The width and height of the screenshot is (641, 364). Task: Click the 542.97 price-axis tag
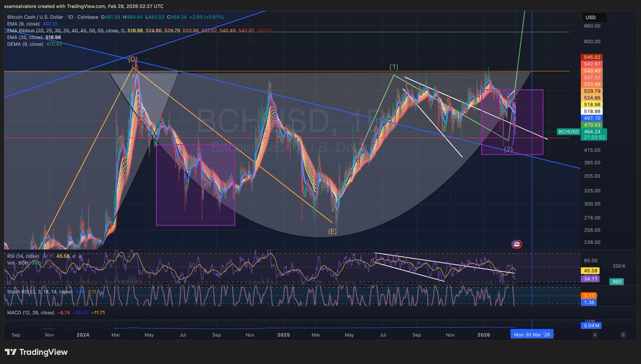(x=592, y=64)
